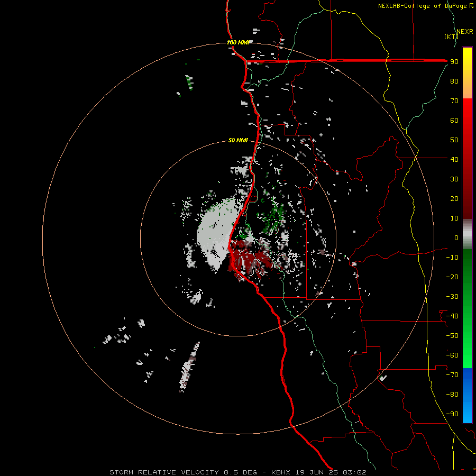Click the 0 value on velocity scale

click(456, 238)
